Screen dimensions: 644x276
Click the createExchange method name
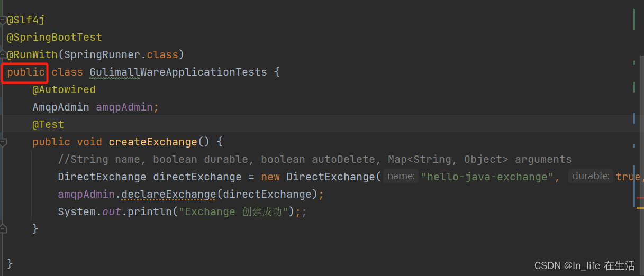point(153,142)
